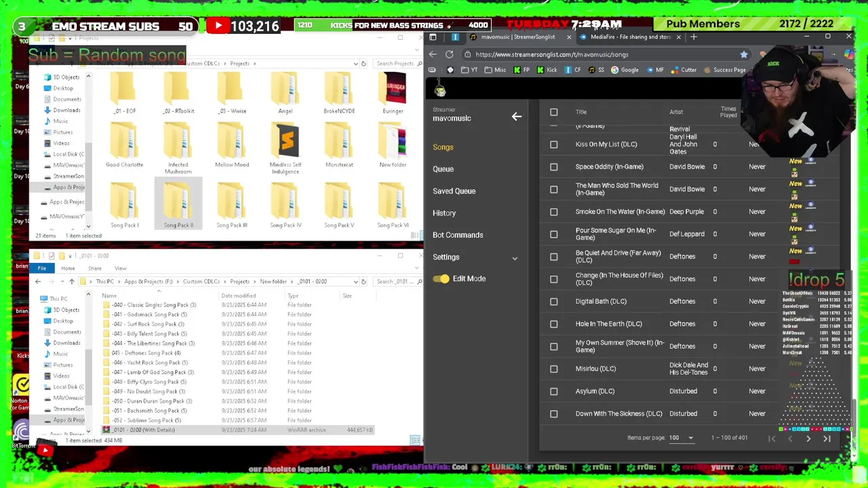This screenshot has height=488, width=868.
Task: Refresh the lower Explorer address bar
Action: pyautogui.click(x=363, y=281)
